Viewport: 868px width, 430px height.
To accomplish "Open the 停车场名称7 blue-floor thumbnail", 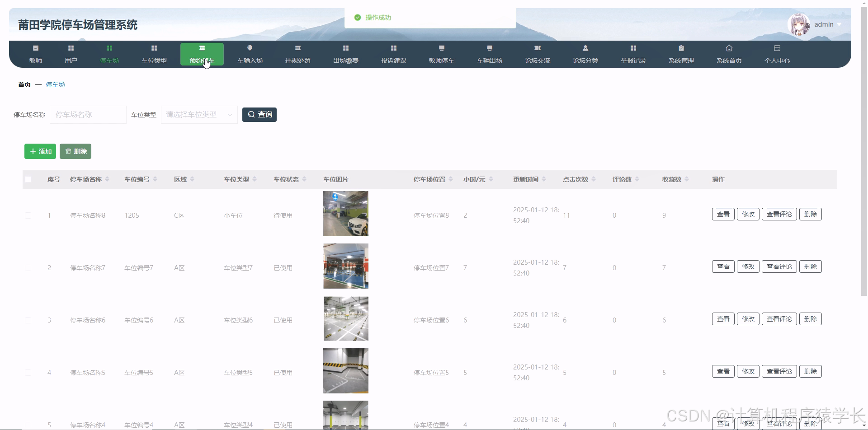I will tap(346, 266).
